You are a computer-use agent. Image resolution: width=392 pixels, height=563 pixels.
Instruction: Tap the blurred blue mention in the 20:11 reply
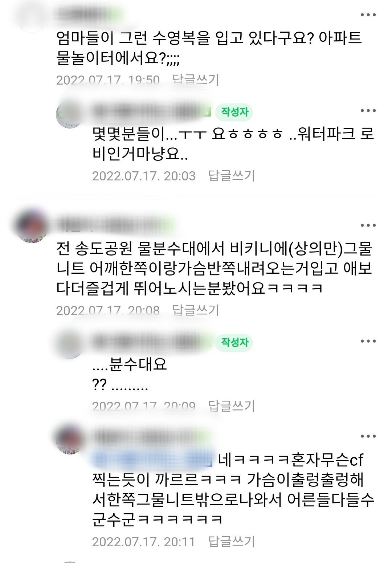click(152, 460)
